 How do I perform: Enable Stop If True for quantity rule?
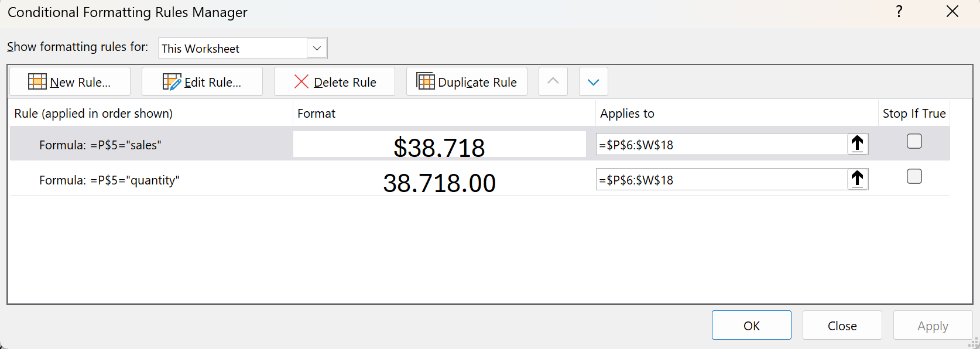pyautogui.click(x=914, y=176)
